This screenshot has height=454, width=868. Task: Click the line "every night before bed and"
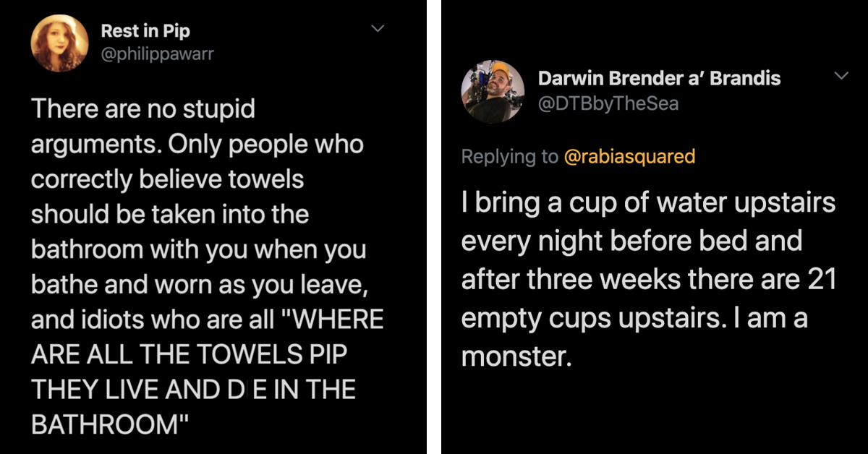[631, 241]
